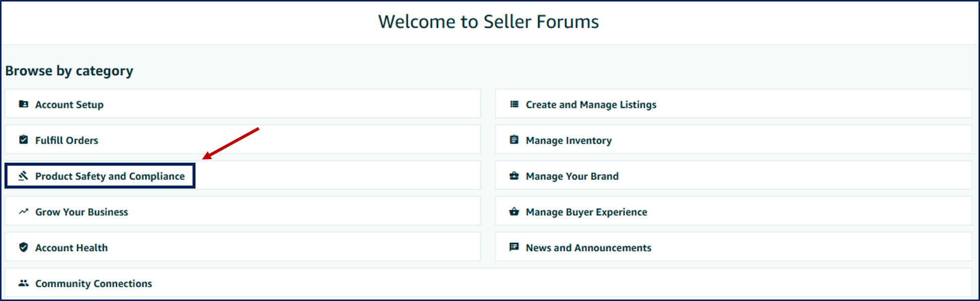
Task: Click the Manage Buyer Experience basket icon
Action: 514,211
